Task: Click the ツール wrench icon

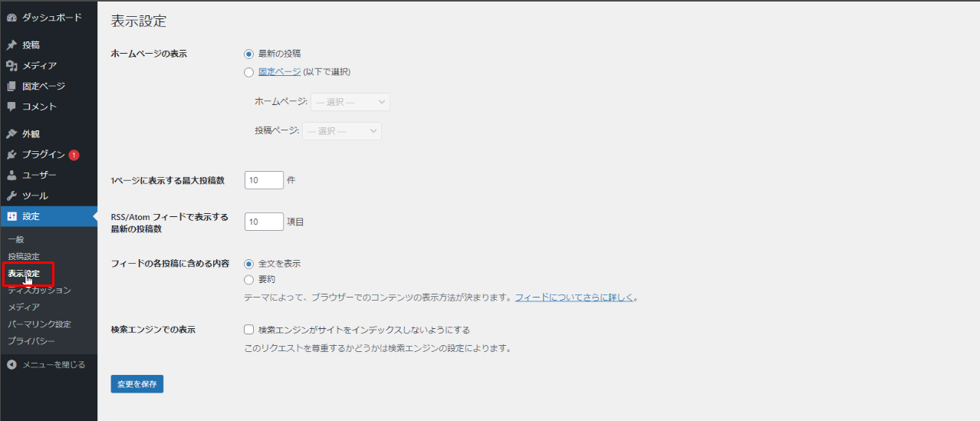Action: coord(12,196)
